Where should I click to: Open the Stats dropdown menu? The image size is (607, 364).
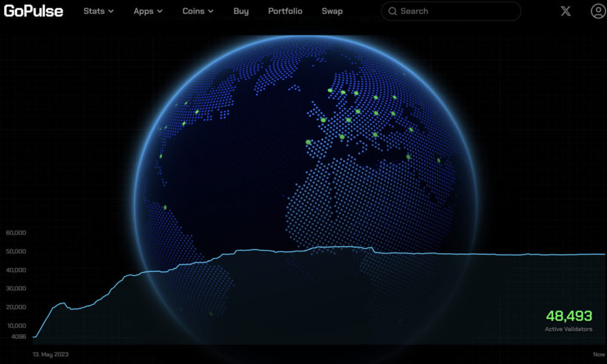[98, 11]
